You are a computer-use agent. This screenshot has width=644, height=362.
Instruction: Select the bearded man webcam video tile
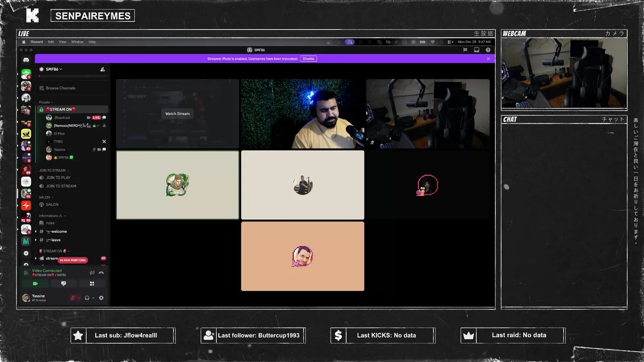pos(302,114)
